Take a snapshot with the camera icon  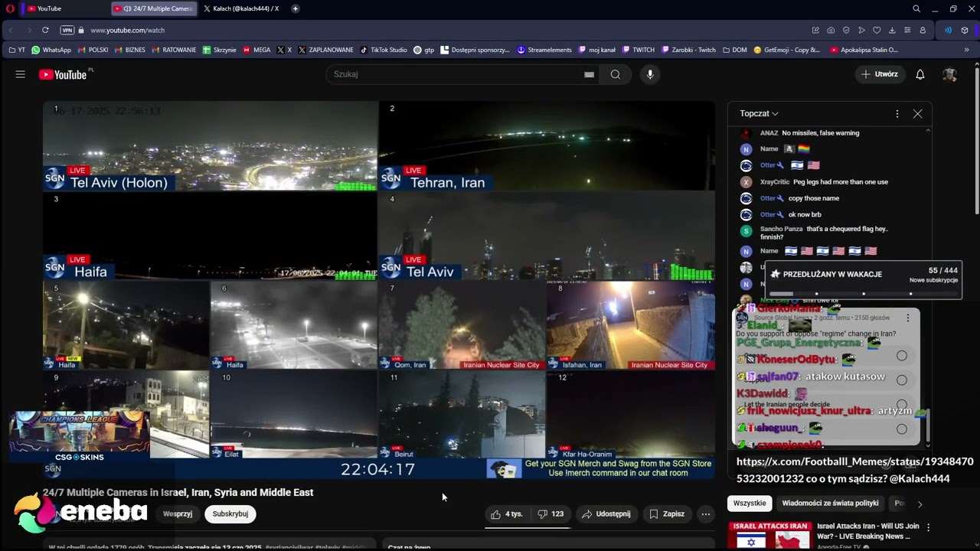[x=831, y=30]
